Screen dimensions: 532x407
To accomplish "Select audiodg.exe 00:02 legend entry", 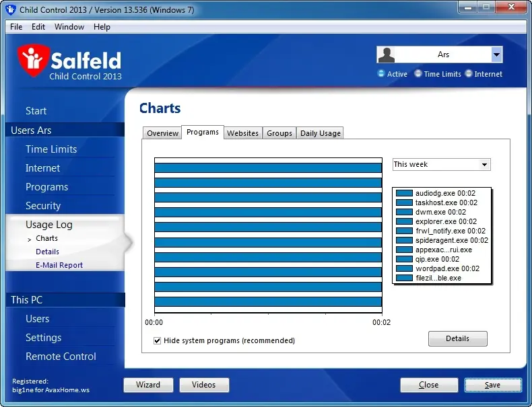I will (446, 193).
